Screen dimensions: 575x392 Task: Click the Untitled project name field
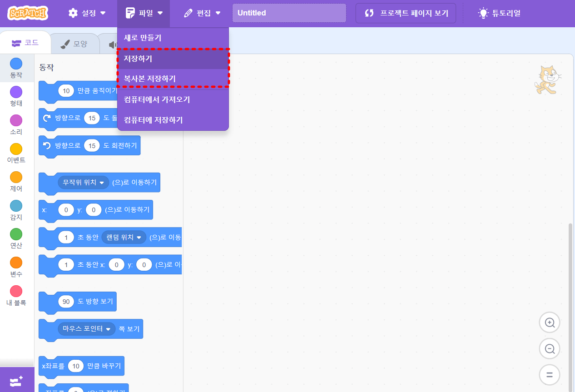coord(289,13)
